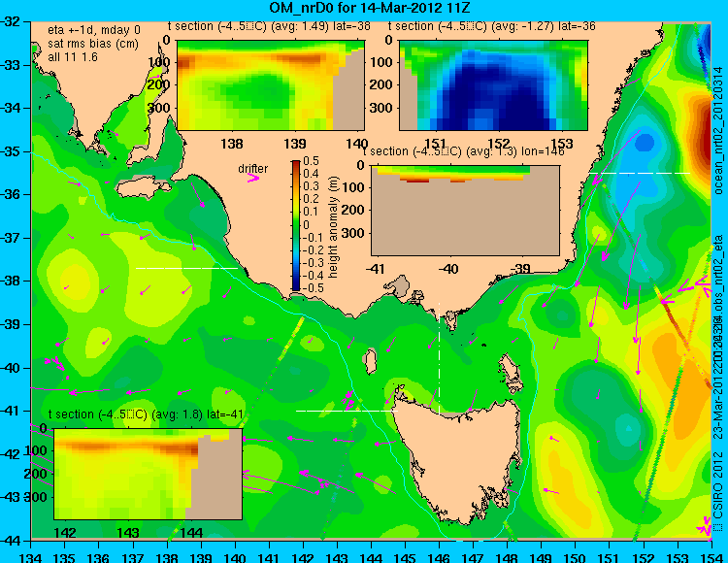Click the 'all 11 1.6' statistics line

pyautogui.click(x=73, y=56)
